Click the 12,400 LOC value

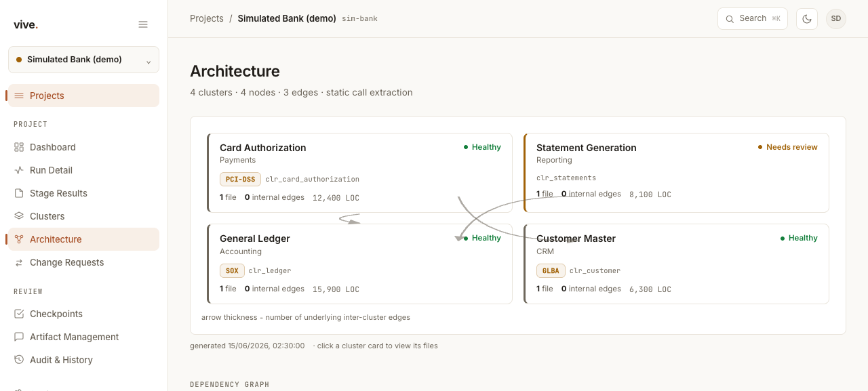(x=336, y=198)
